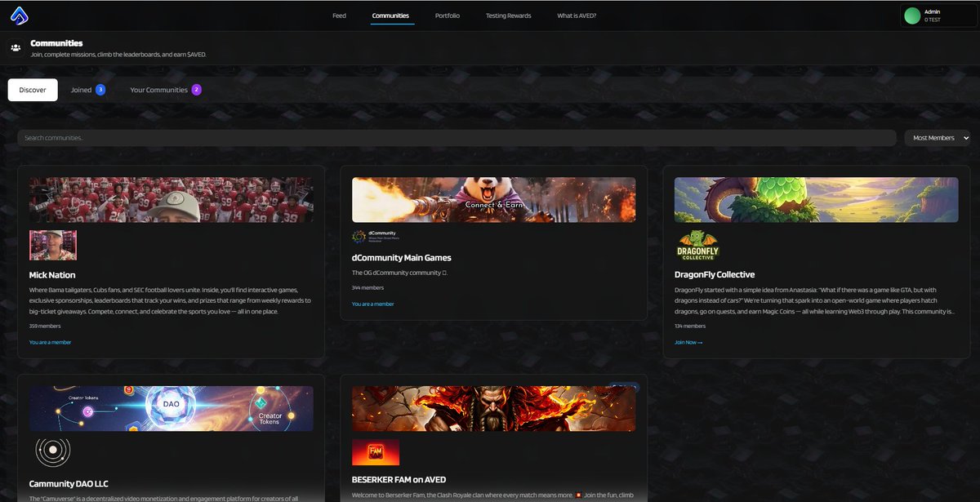980x502 pixels.
Task: Click the circular logo on Cammunity DAO LLC card
Action: 53,450
